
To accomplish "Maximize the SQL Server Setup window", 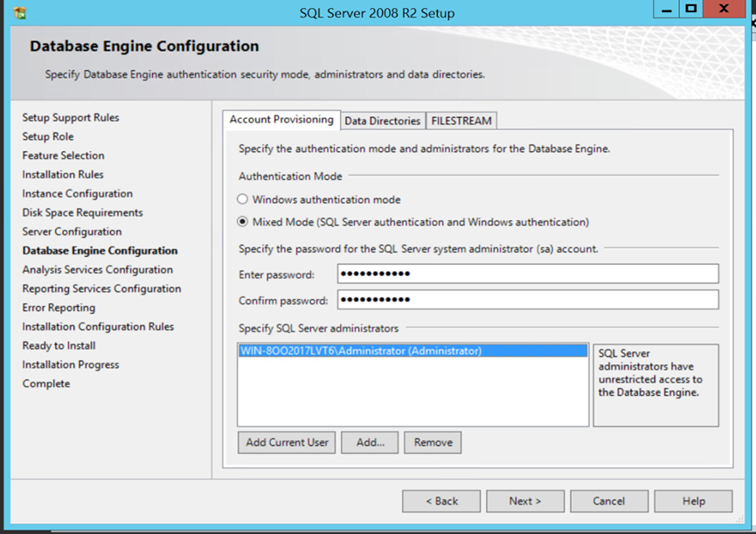I will coord(691,9).
